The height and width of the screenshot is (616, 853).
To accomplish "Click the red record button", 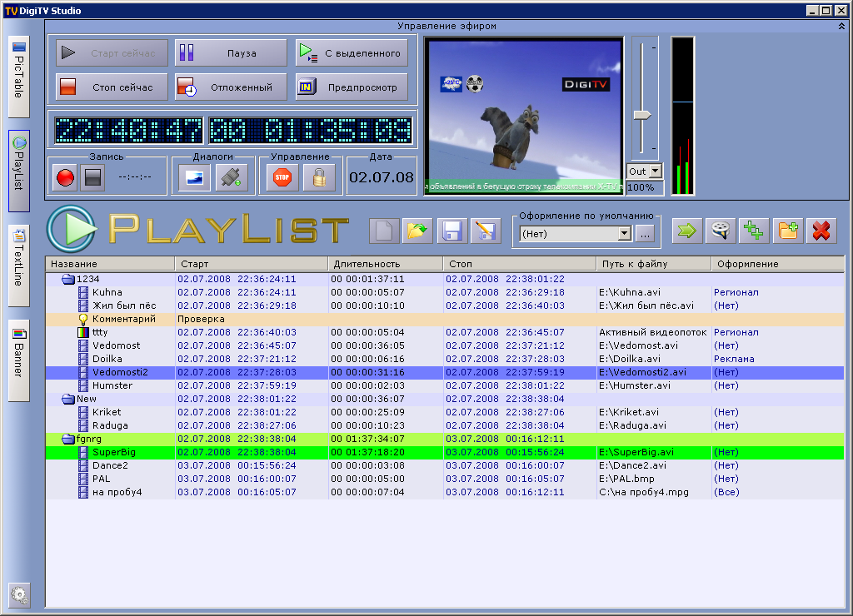I will [65, 177].
